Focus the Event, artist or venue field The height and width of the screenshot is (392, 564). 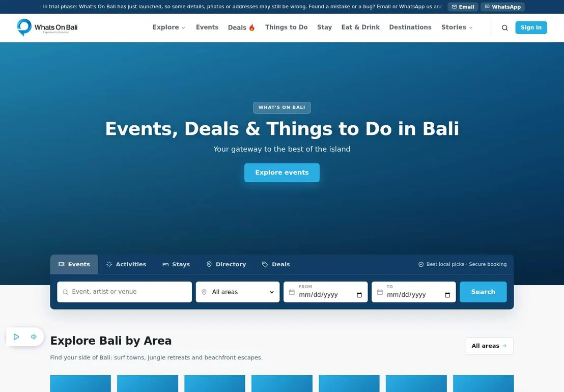[124, 292]
